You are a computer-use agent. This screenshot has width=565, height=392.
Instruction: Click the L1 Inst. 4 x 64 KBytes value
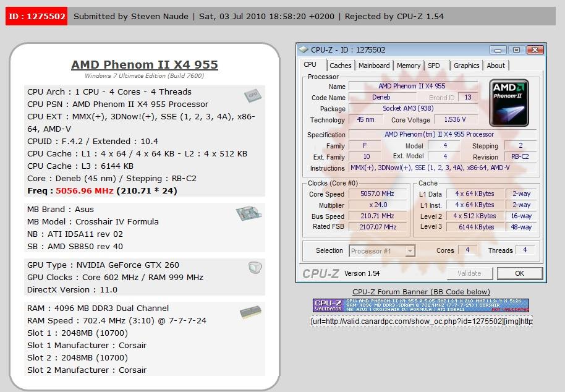(475, 205)
